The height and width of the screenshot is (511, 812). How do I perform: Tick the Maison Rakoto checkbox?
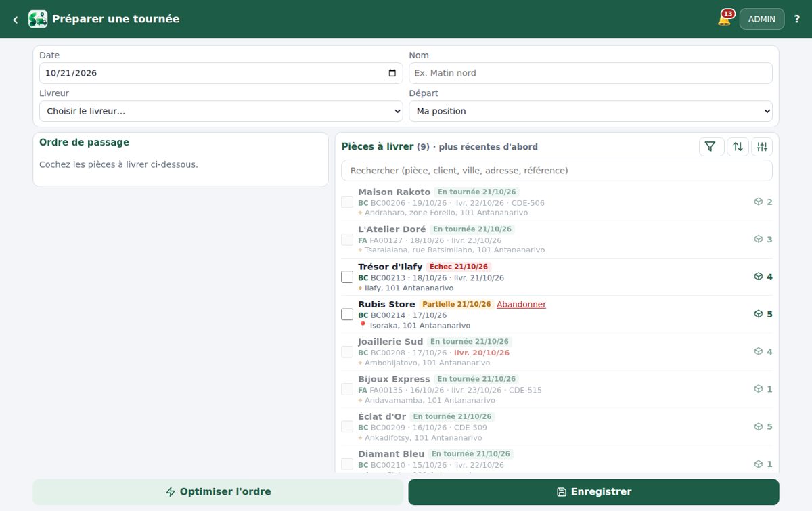347,202
